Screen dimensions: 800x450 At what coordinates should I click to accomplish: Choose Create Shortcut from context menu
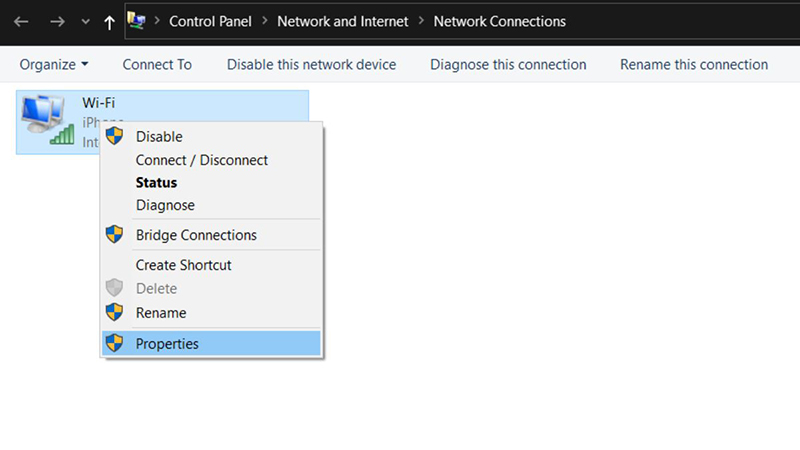click(x=183, y=265)
